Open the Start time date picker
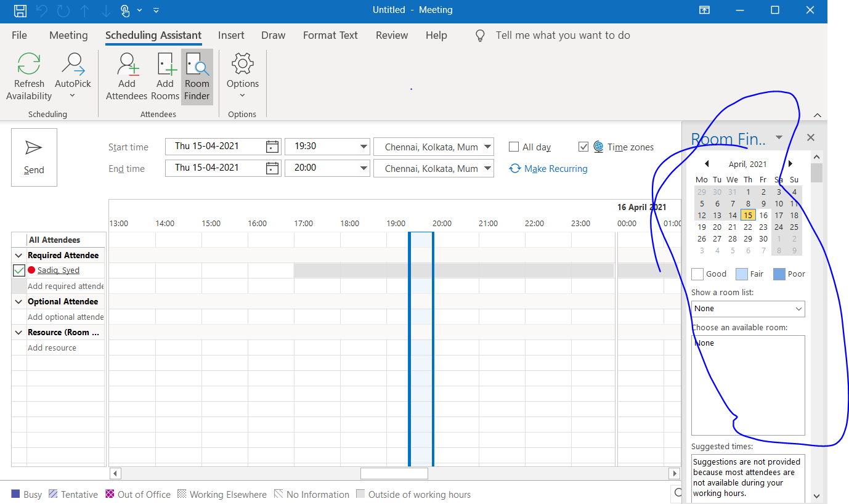849x504 pixels. [x=271, y=146]
